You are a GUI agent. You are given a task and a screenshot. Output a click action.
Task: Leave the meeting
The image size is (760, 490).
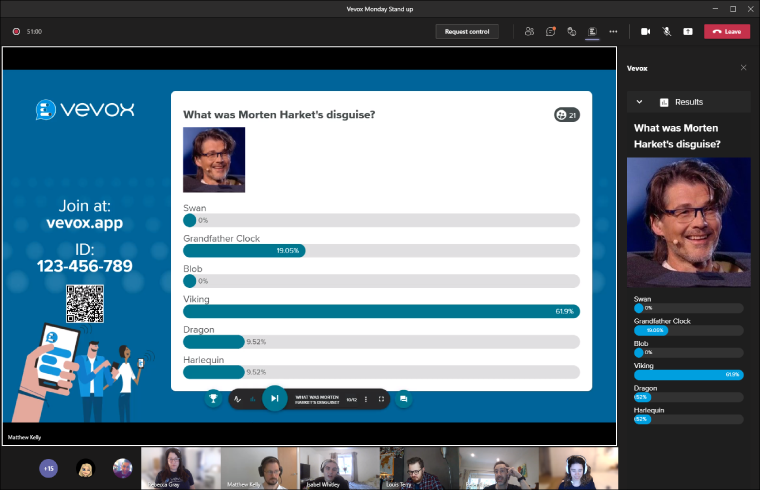727,31
